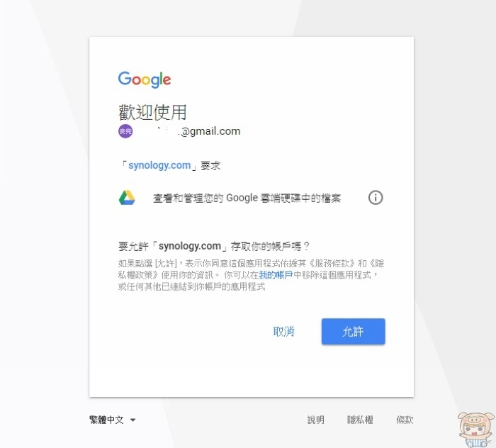Screen dimensions: 496x448
Task: Click the blue 允許 button
Action: tap(353, 331)
